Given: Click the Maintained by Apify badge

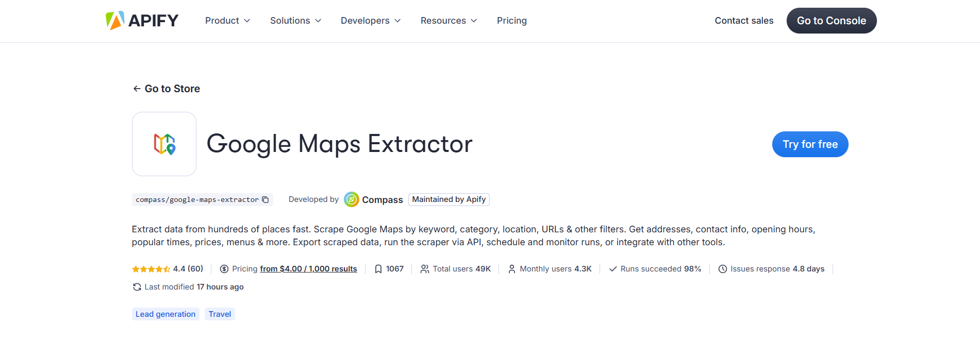Looking at the screenshot, I should point(449,199).
